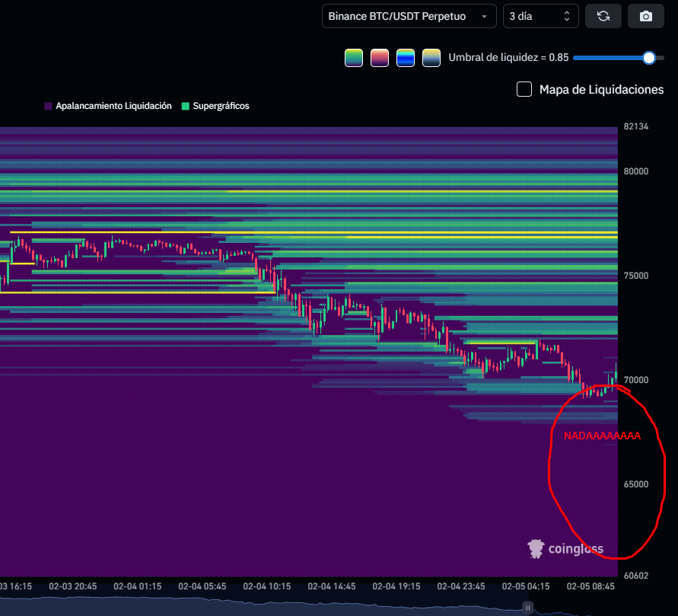Click the Umbral de liquidez = 0.85 label

coord(508,58)
